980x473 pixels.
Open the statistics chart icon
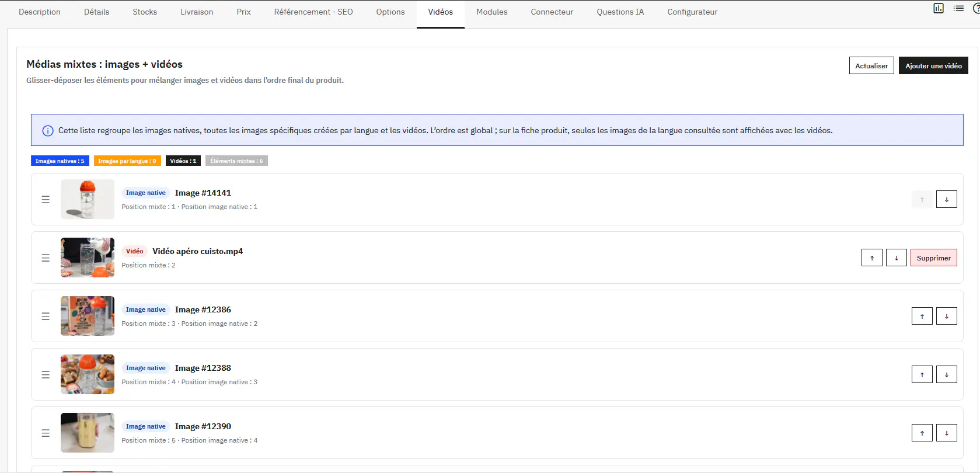(x=939, y=8)
